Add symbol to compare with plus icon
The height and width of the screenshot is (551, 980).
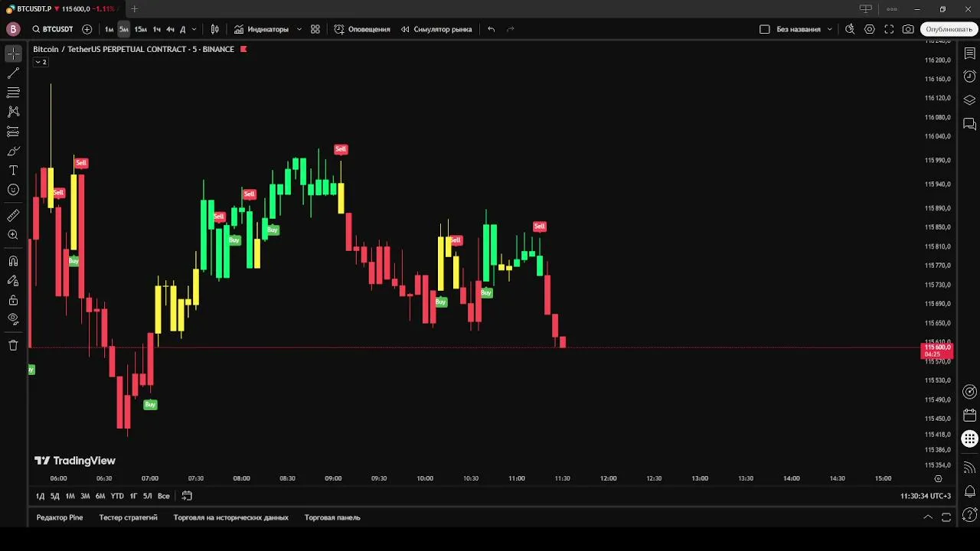(87, 29)
